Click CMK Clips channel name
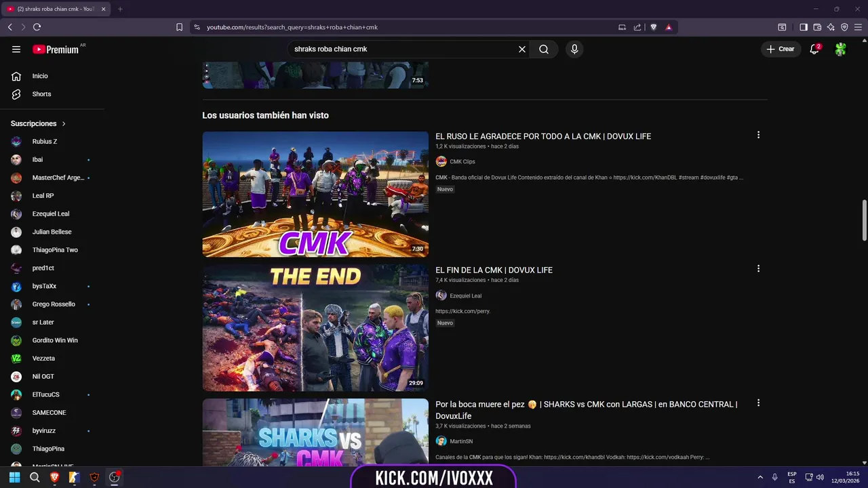The height and width of the screenshot is (488, 868). (462, 161)
